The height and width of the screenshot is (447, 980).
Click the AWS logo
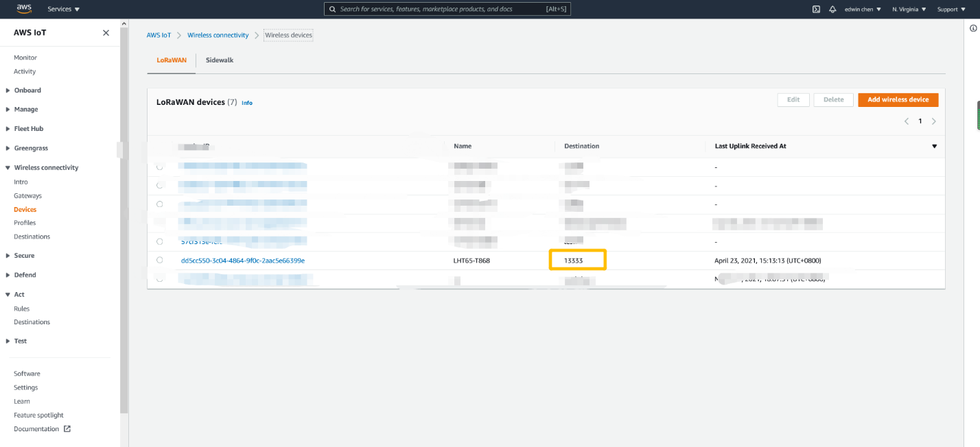pos(25,9)
